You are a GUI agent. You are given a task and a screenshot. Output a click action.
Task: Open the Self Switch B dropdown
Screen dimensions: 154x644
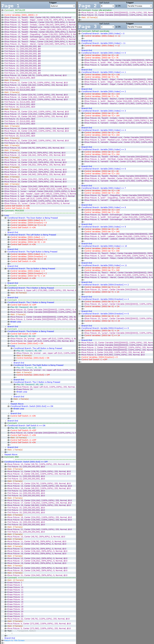107,6
